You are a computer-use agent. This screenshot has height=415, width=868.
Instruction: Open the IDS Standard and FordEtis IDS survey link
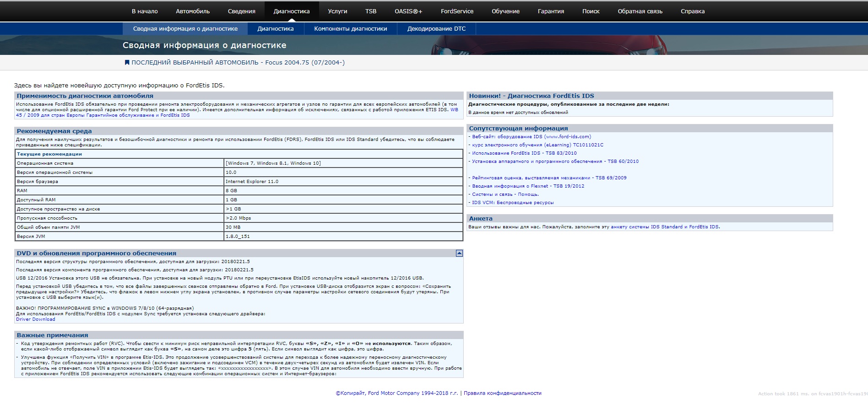665,226
